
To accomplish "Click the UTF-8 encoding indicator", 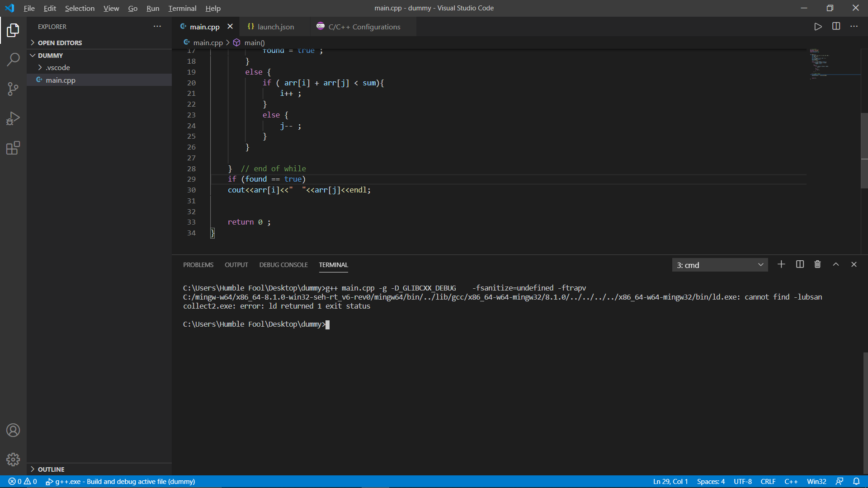I will pos(742,481).
